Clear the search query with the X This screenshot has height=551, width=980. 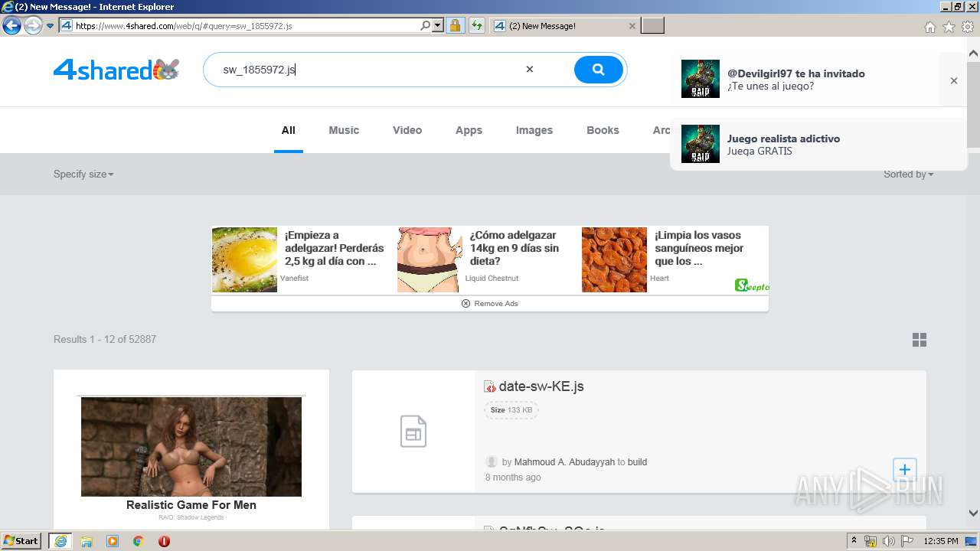click(529, 69)
